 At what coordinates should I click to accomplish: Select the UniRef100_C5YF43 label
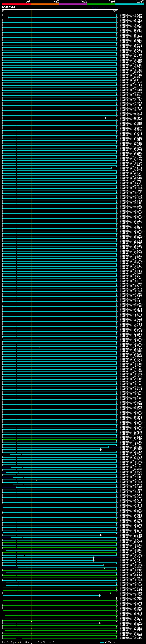tap(131, 45)
